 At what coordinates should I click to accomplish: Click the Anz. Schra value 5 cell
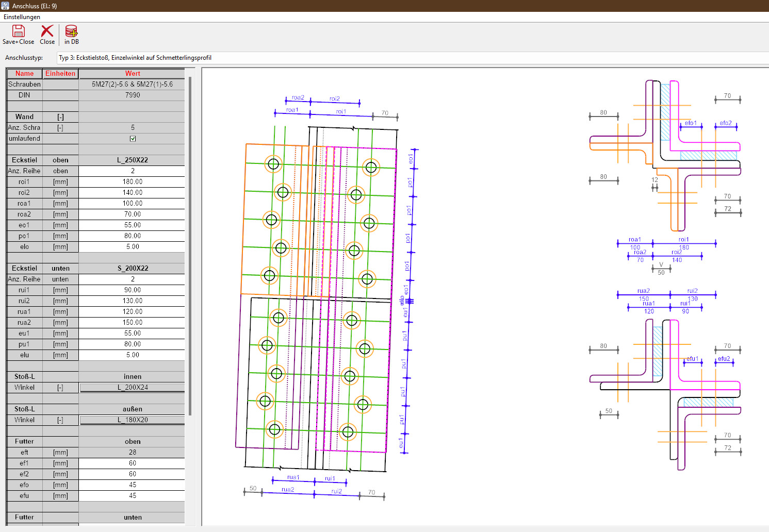(132, 128)
